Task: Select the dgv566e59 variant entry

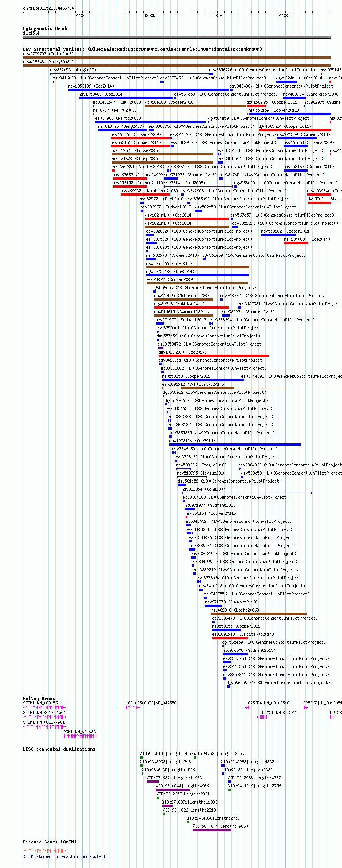Action: (228, 686)
